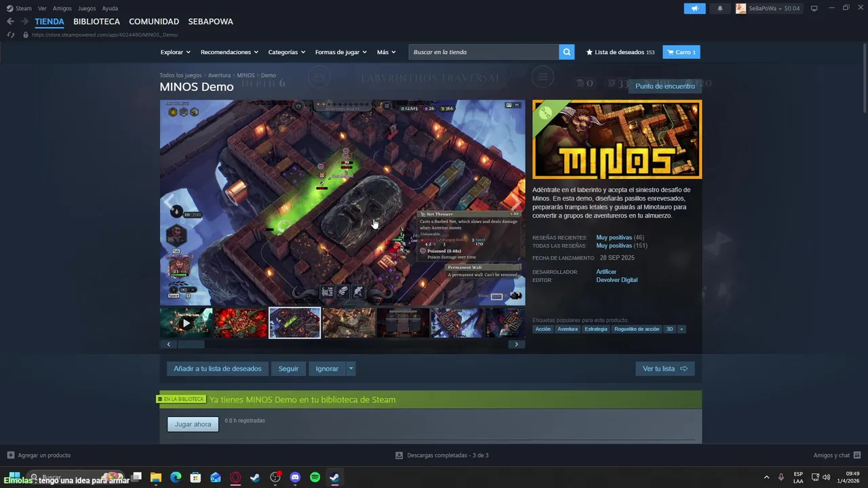Image resolution: width=868 pixels, height=488 pixels.
Task: Go forward with the right arrow
Action: [x=24, y=22]
